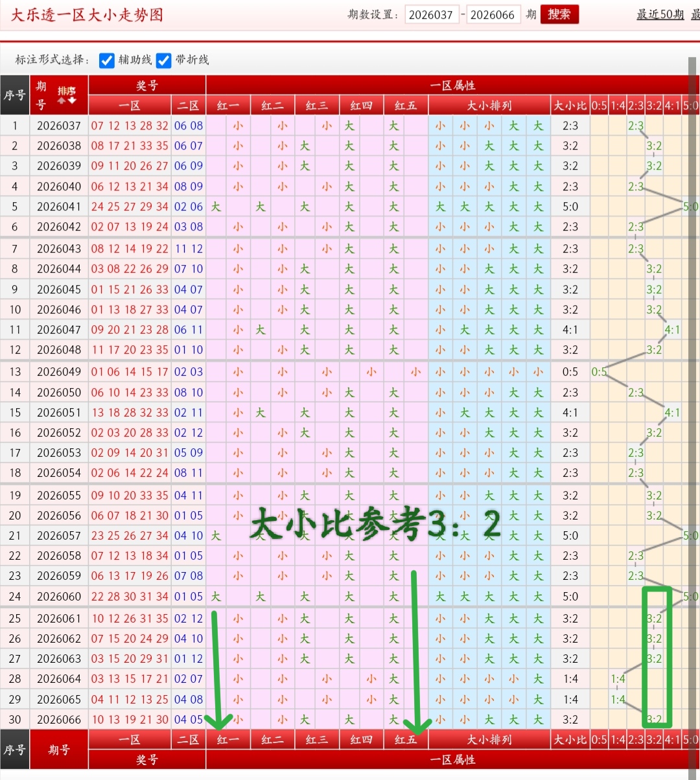The image size is (700, 780).
Task: Select period cell 2026060
Action: [59, 597]
